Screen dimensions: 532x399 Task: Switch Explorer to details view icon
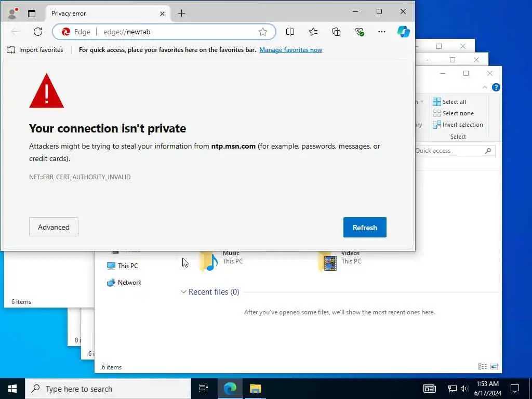point(482,366)
